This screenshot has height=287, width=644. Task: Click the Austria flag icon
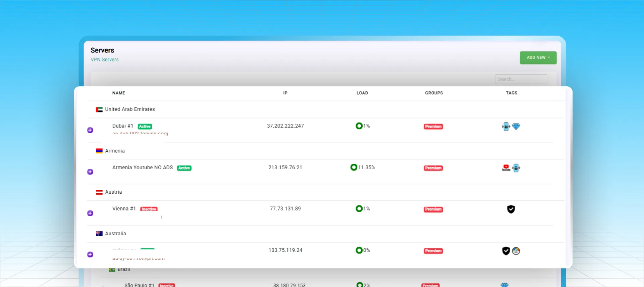[x=99, y=192]
